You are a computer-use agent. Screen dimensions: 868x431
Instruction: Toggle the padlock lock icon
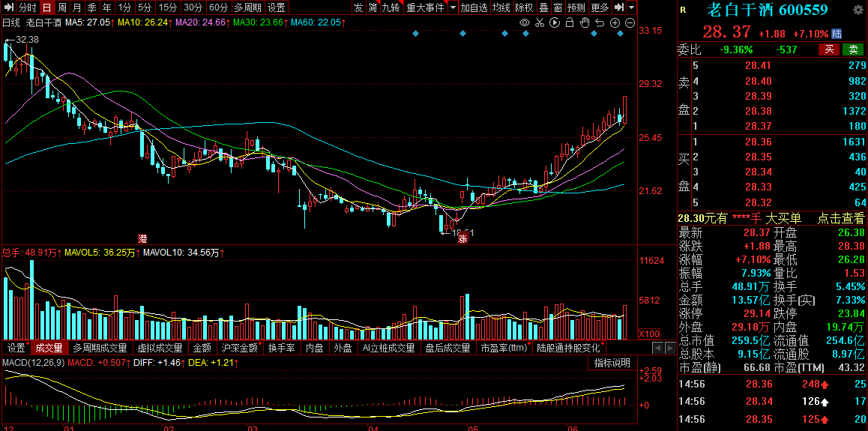point(570,22)
